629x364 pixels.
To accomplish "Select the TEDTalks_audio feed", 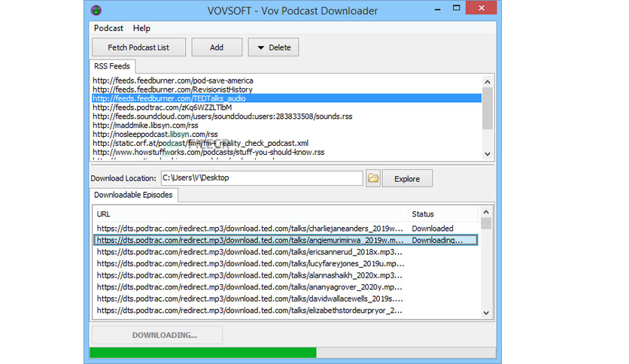I will pyautogui.click(x=287, y=99).
